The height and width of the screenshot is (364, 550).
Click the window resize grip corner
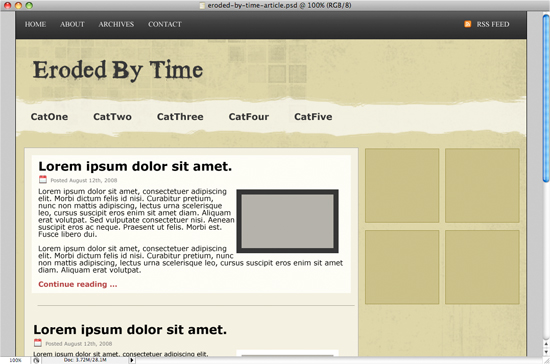(x=546, y=360)
